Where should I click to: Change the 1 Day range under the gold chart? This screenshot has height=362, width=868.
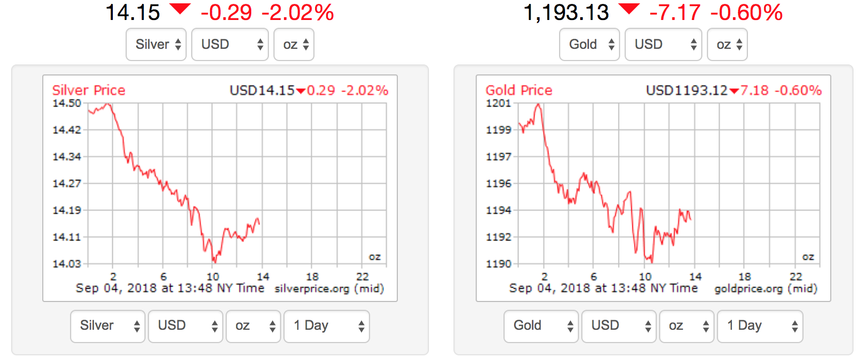760,326
